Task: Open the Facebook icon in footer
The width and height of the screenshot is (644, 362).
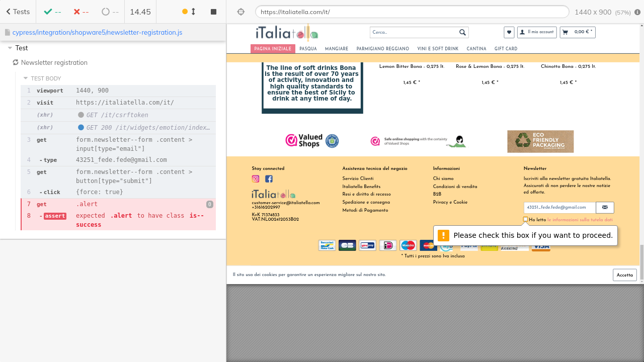Action: tap(269, 179)
